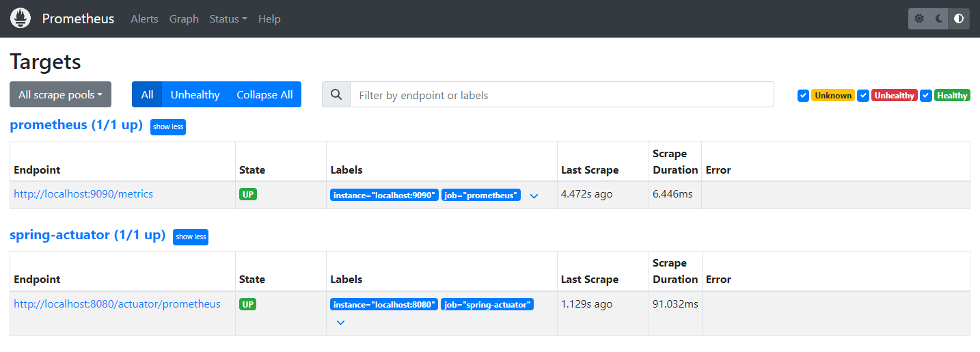Viewport: 980px width, 352px height.
Task: Click the instance="localhost:8080" label
Action: coord(384,305)
